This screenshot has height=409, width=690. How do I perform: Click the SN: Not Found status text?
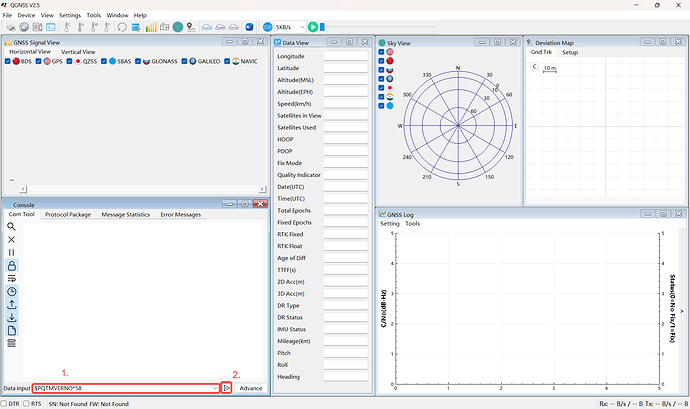coord(68,404)
